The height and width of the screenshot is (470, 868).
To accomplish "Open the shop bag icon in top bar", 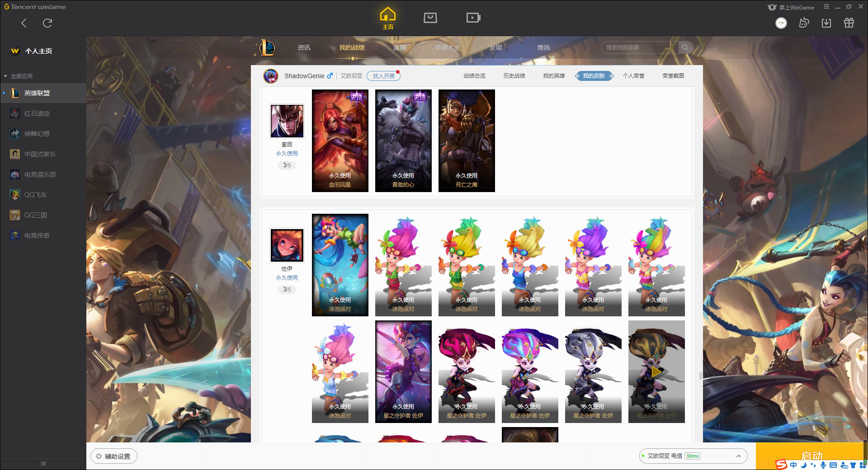I will [x=430, y=18].
